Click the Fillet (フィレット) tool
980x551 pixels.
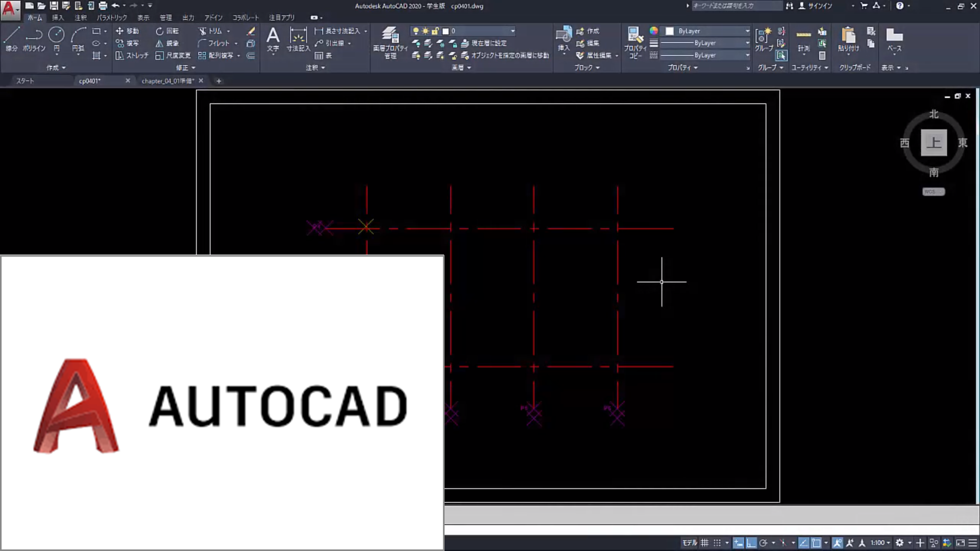pyautogui.click(x=213, y=43)
